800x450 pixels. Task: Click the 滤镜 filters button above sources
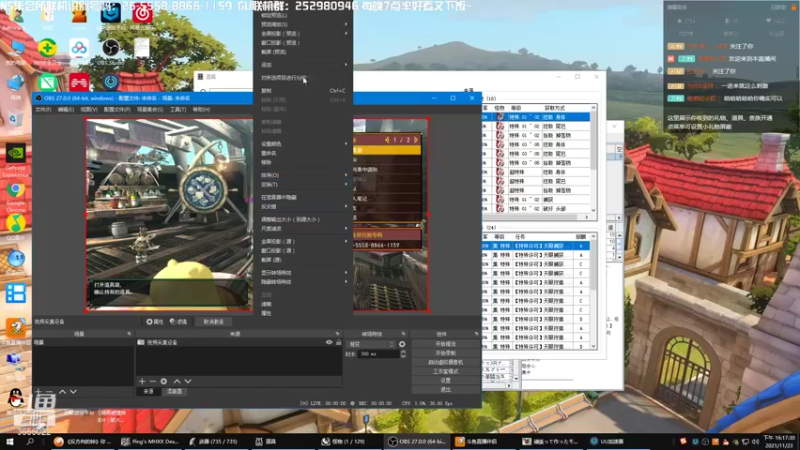(x=179, y=322)
